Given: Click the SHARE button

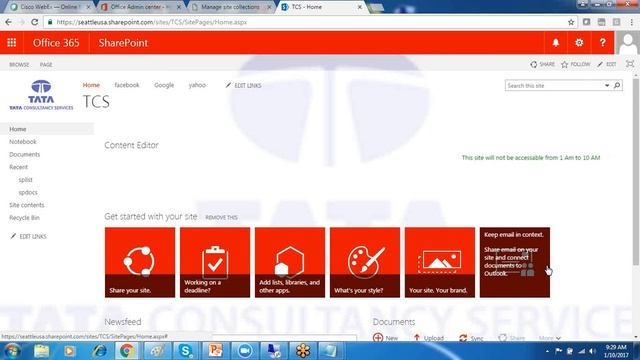Looking at the screenshot, I should click(542, 64).
